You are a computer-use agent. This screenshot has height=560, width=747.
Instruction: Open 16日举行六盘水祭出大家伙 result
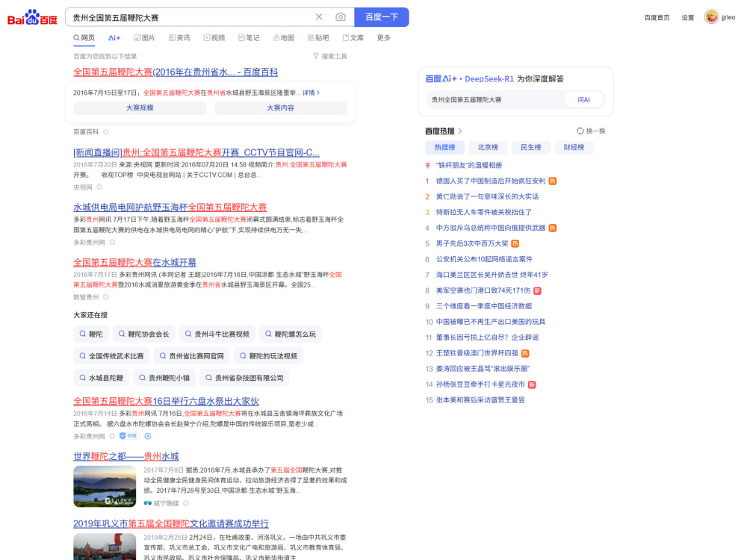tap(167, 402)
